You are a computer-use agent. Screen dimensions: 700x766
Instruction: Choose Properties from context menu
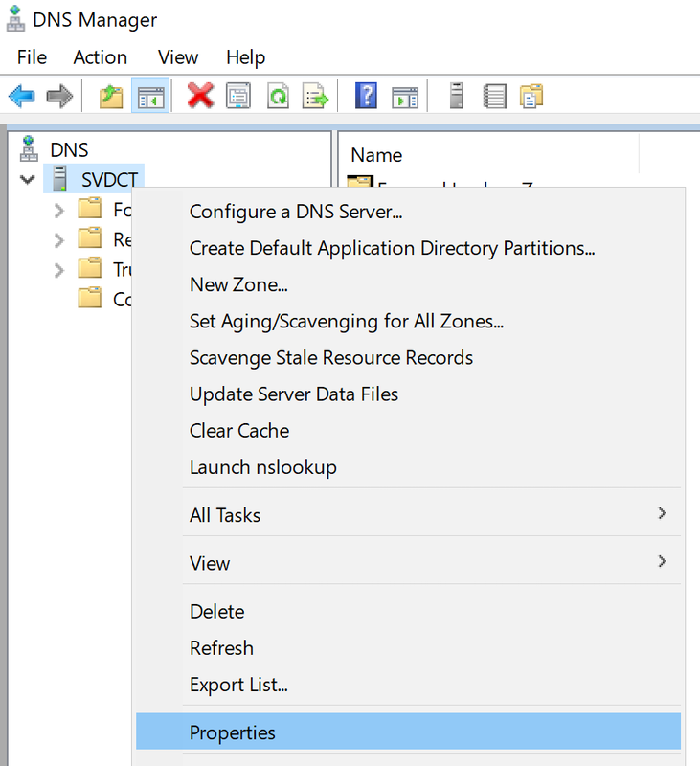pyautogui.click(x=408, y=732)
